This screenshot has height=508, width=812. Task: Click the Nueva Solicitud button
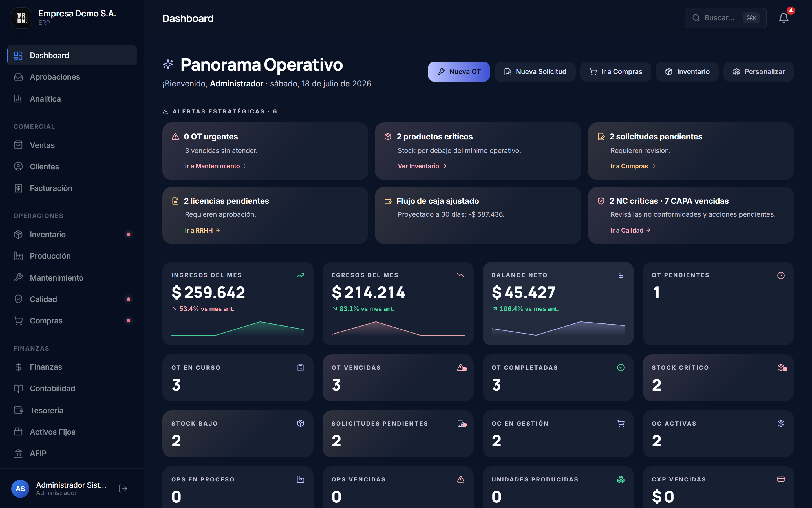click(x=535, y=72)
